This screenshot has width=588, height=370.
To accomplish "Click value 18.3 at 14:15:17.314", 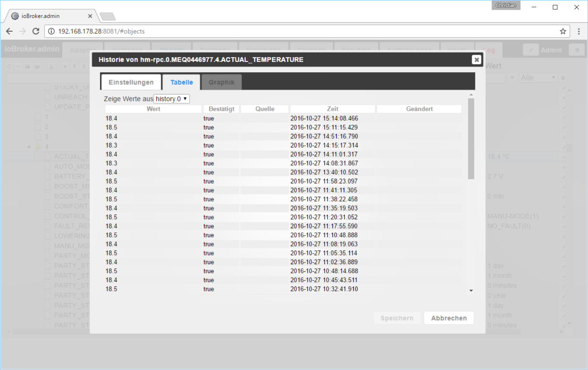I will pos(111,145).
